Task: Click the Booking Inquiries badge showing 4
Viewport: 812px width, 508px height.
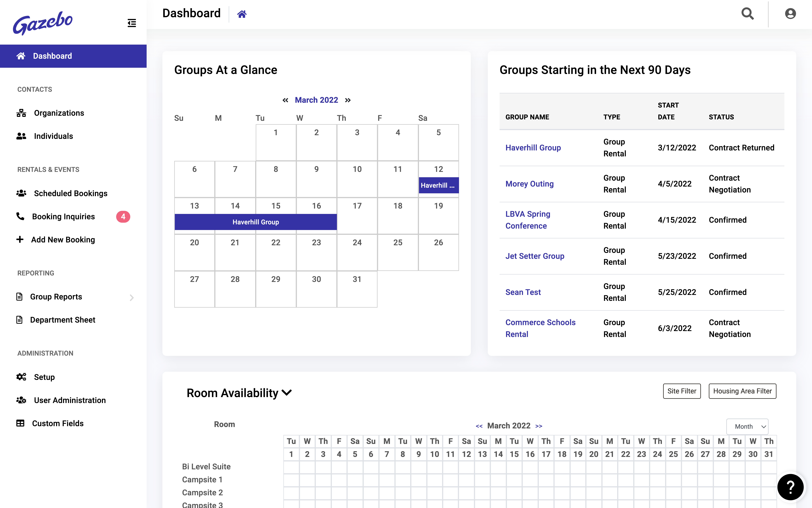Action: [x=123, y=217]
